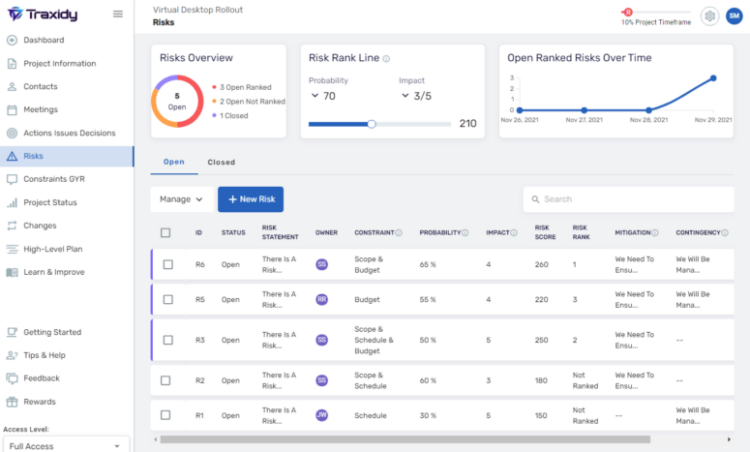Open the Manage dropdown

[x=182, y=199]
